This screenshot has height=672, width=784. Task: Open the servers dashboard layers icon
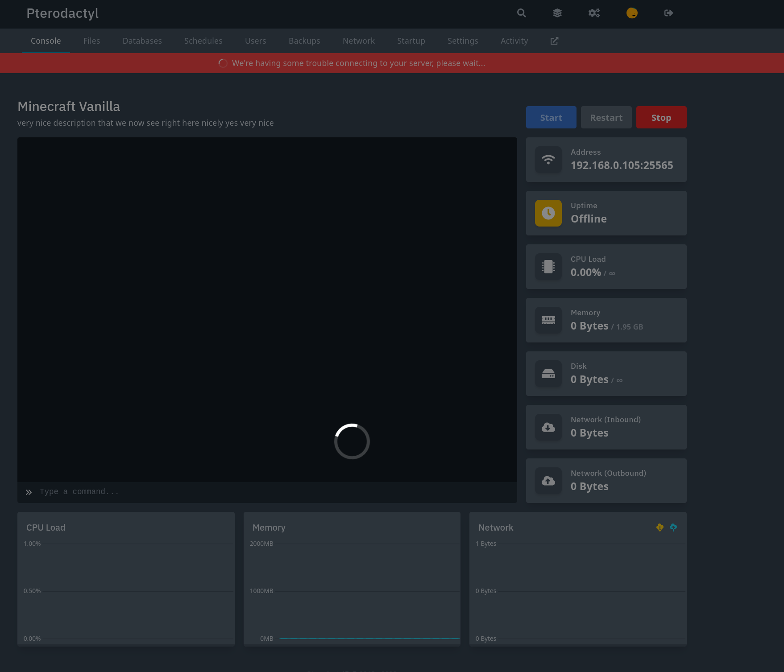557,13
